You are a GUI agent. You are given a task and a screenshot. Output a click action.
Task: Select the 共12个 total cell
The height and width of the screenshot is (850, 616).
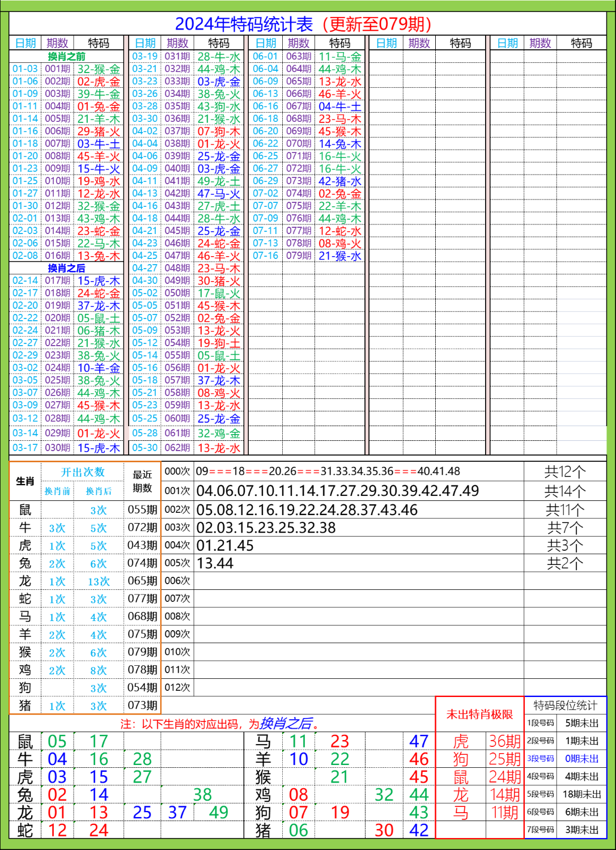click(x=565, y=471)
